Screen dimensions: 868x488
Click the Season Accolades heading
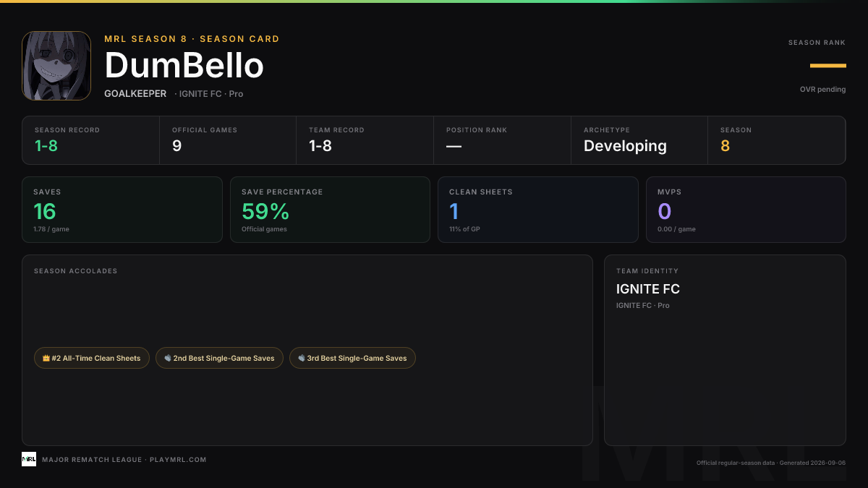75,271
